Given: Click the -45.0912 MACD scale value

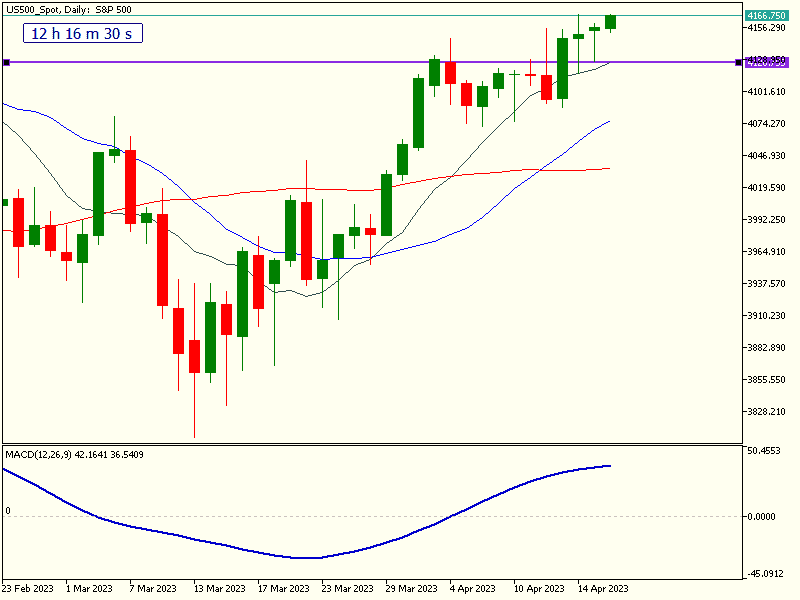Looking at the screenshot, I should pos(768,574).
